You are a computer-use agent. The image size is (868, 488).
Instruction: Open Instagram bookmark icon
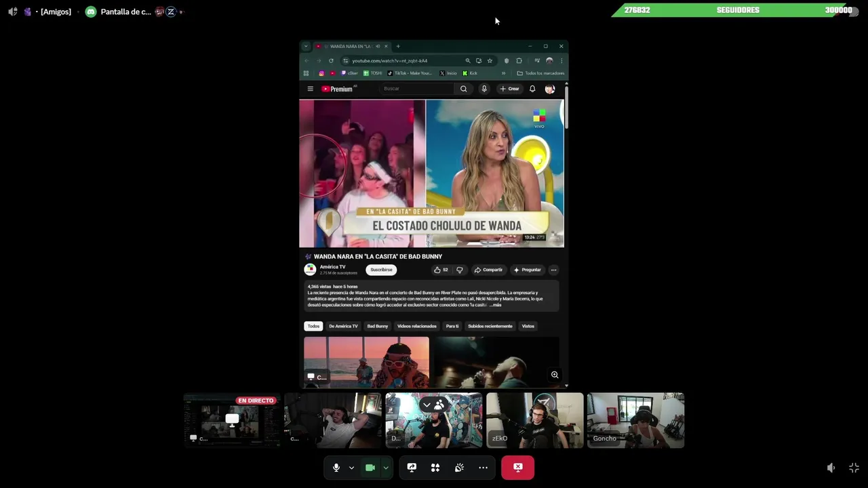tap(321, 73)
